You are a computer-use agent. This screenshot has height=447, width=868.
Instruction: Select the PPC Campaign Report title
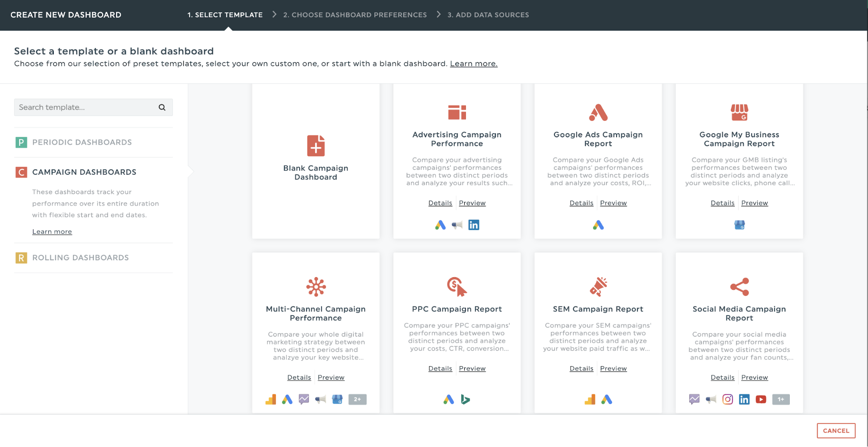coord(457,309)
